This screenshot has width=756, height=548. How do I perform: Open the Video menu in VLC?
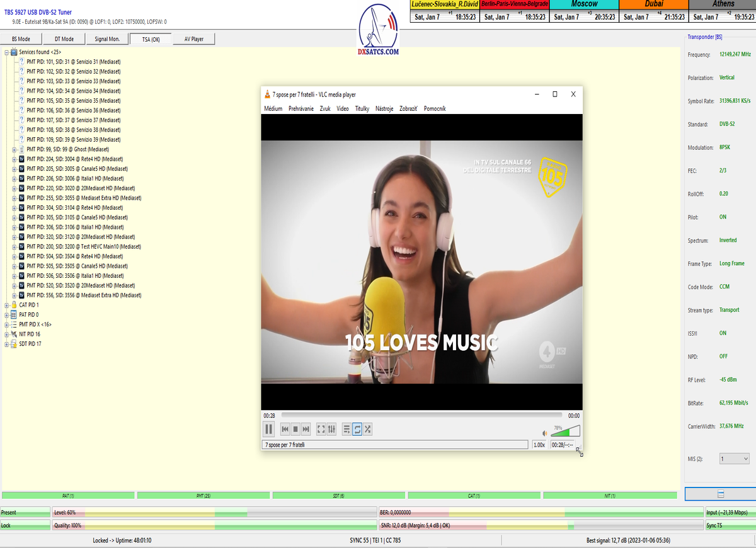point(342,108)
